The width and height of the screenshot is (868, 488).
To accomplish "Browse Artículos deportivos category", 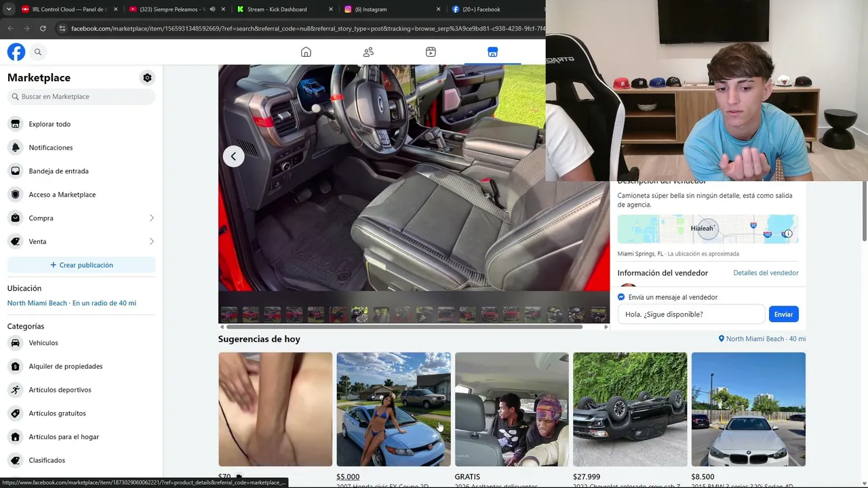I will (81, 390).
